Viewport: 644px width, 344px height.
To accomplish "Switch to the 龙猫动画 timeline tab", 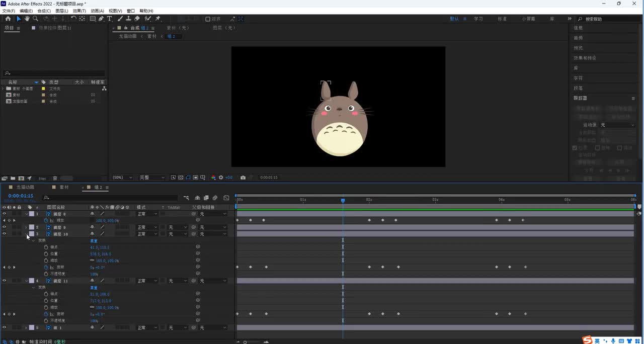I will pyautogui.click(x=25, y=187).
